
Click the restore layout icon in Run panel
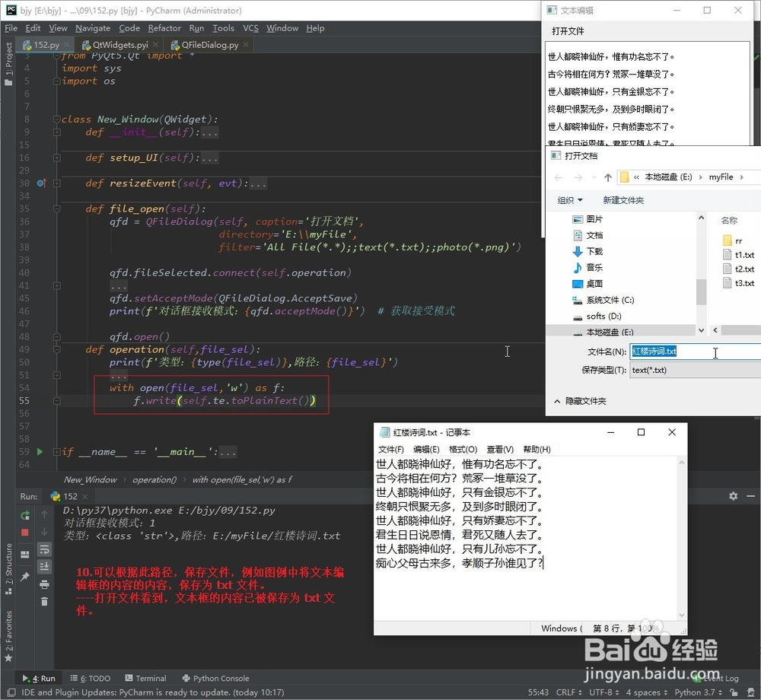coord(25,554)
